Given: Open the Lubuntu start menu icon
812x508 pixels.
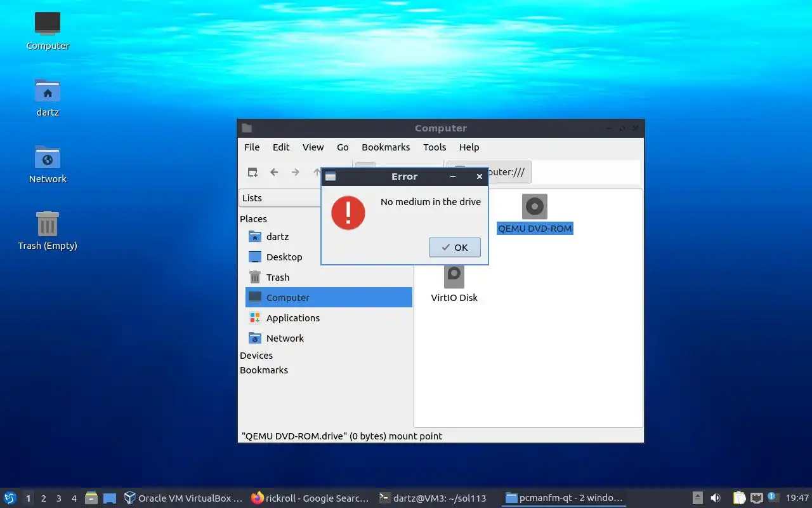Looking at the screenshot, I should coord(10,498).
